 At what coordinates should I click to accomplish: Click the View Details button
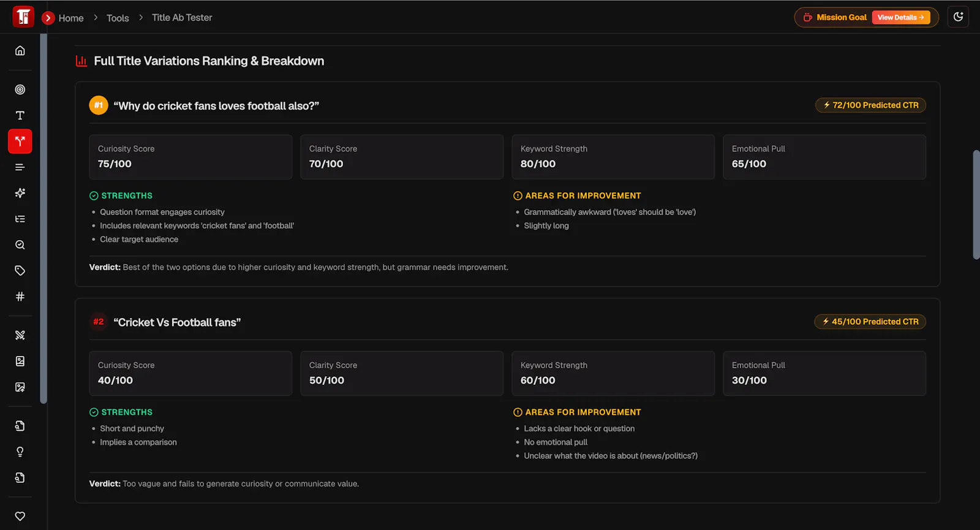click(x=901, y=17)
